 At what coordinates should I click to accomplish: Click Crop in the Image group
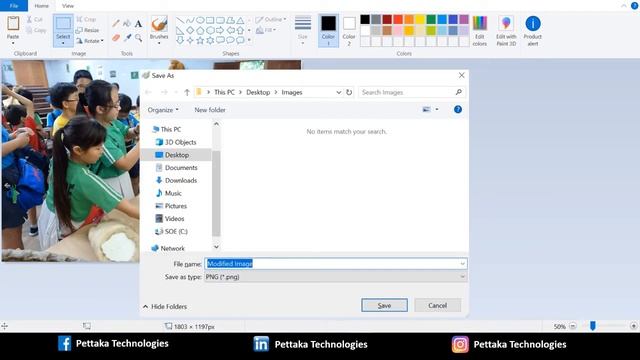(86, 19)
